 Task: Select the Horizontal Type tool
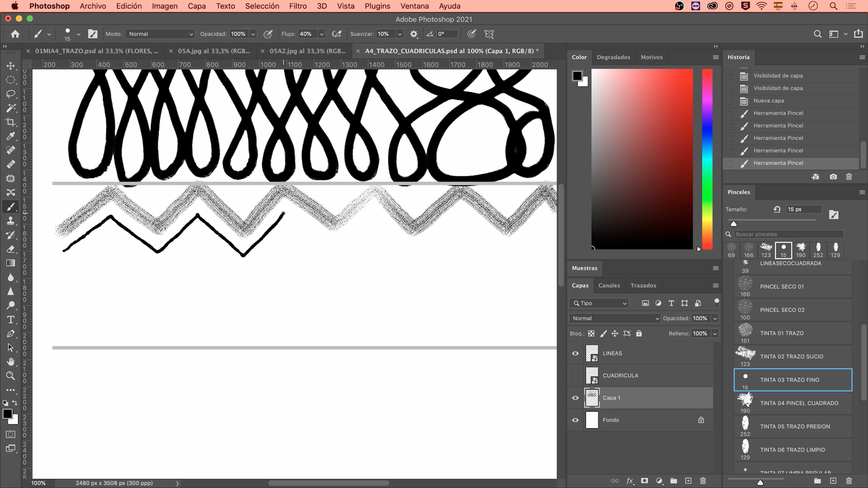coord(10,319)
